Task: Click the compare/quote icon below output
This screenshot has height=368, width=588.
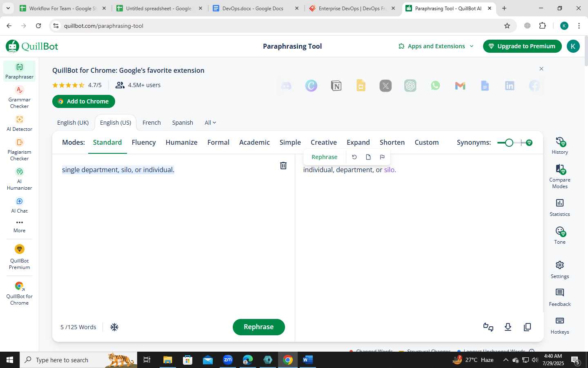Action: (488, 327)
